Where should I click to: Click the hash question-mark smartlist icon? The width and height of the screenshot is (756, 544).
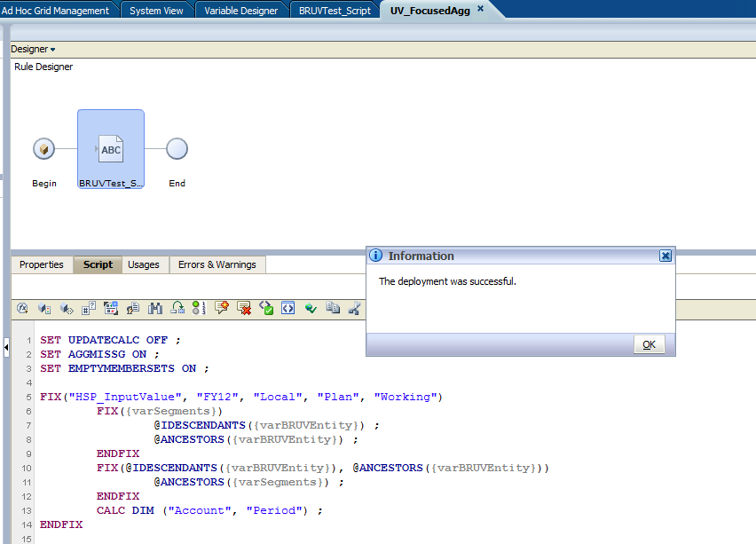click(89, 308)
